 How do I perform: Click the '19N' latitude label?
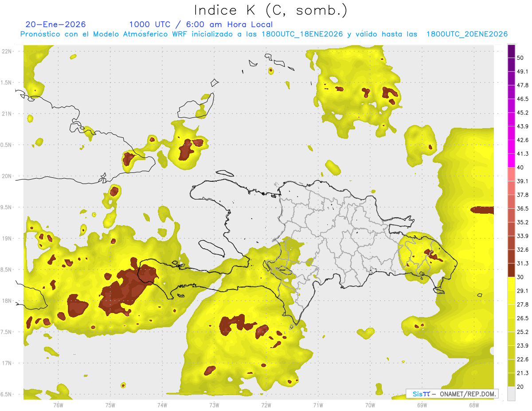7,239
